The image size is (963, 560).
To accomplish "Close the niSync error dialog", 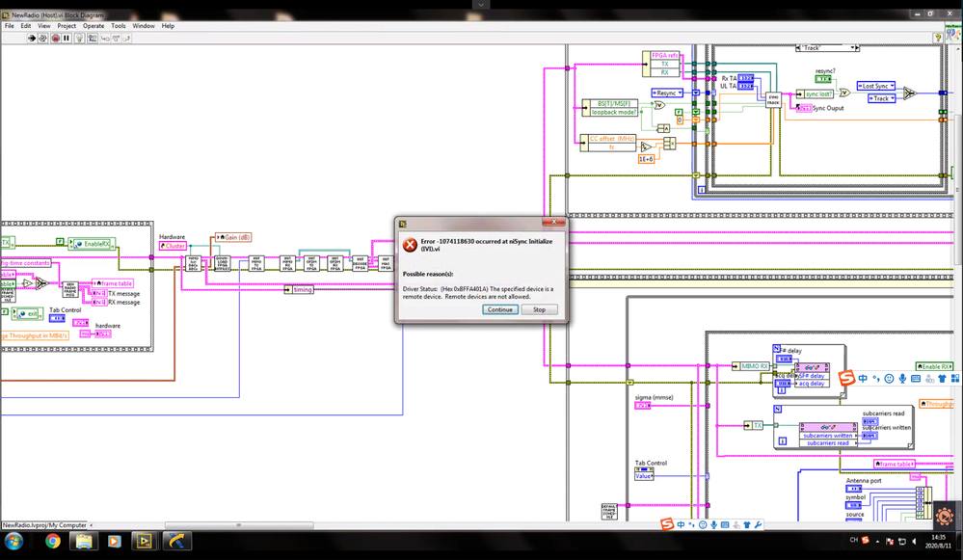I will point(553,223).
